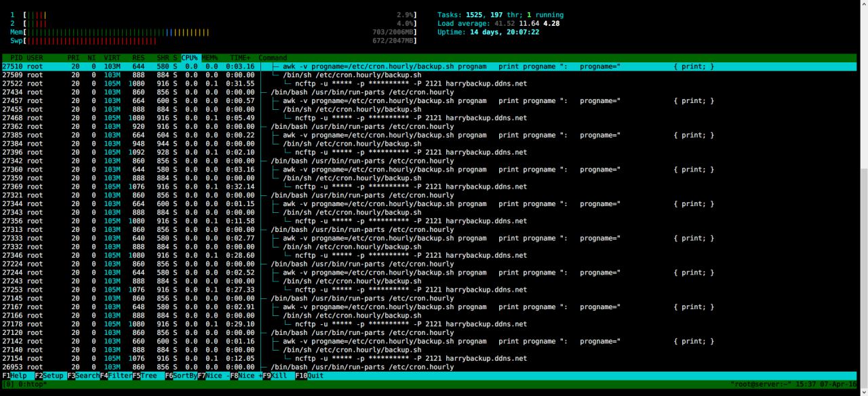Sort by the TIME+ column header
Viewport: 868px width, 396px height.
(x=240, y=58)
